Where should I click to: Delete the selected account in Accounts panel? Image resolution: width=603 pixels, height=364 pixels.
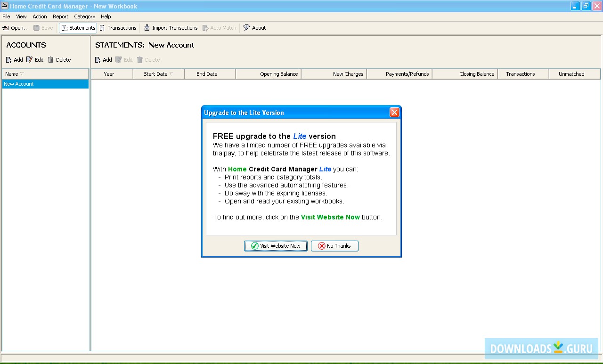[x=59, y=60]
